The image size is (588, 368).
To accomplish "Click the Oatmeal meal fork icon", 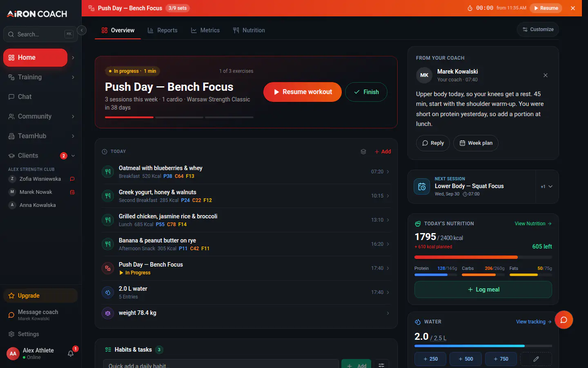I will pyautogui.click(x=108, y=172).
